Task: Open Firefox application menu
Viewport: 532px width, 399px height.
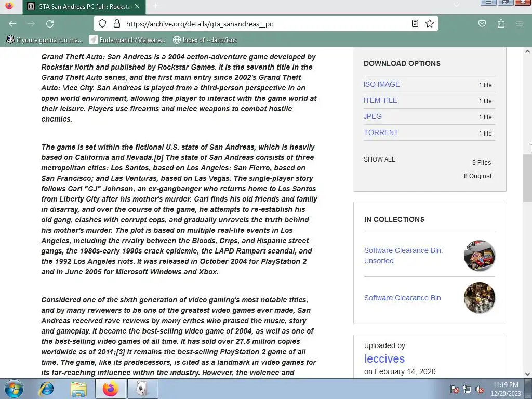Action: [x=520, y=24]
